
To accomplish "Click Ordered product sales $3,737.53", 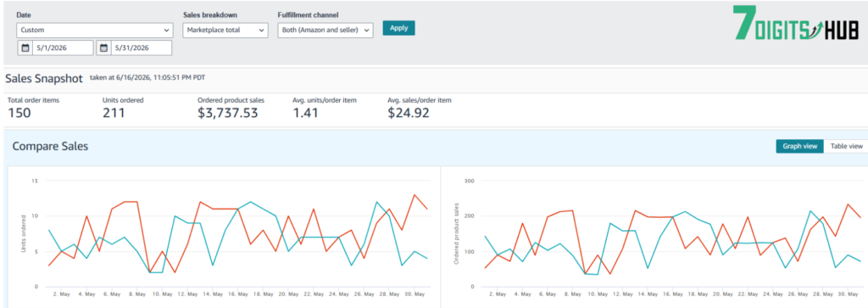I will 227,113.
